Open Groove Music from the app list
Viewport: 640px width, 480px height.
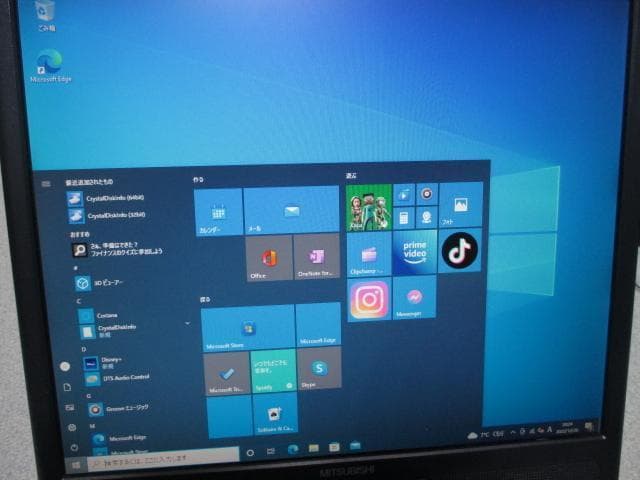pos(118,409)
